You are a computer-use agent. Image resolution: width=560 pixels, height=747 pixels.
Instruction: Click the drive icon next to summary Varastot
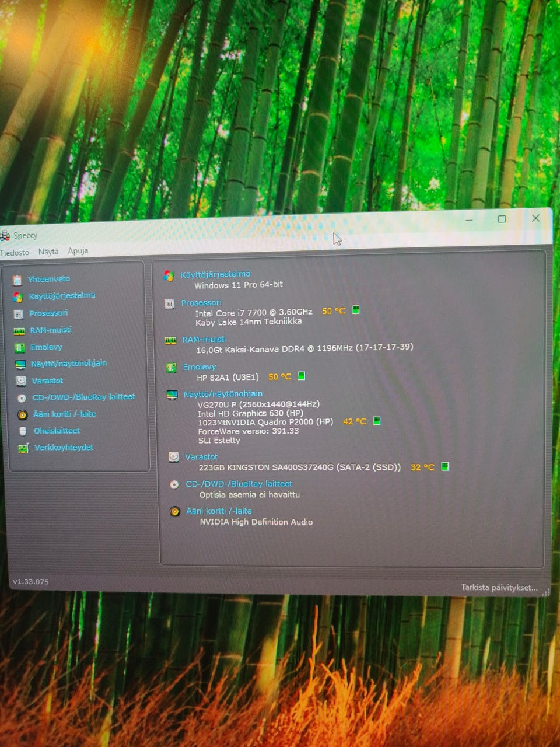173,457
